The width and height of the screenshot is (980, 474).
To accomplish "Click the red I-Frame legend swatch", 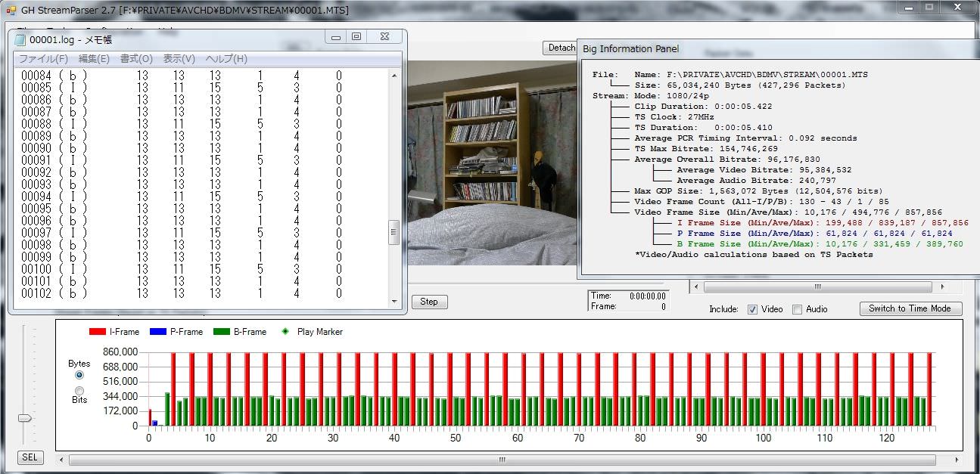I will (x=97, y=332).
